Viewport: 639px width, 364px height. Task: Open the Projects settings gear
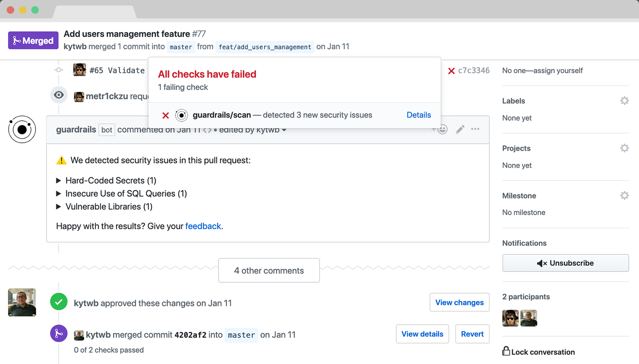[624, 148]
